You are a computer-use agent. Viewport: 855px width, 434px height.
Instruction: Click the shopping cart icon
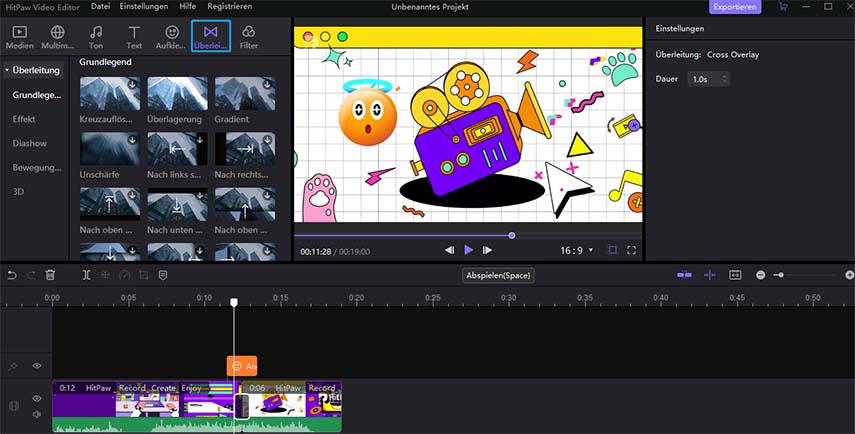pyautogui.click(x=782, y=7)
